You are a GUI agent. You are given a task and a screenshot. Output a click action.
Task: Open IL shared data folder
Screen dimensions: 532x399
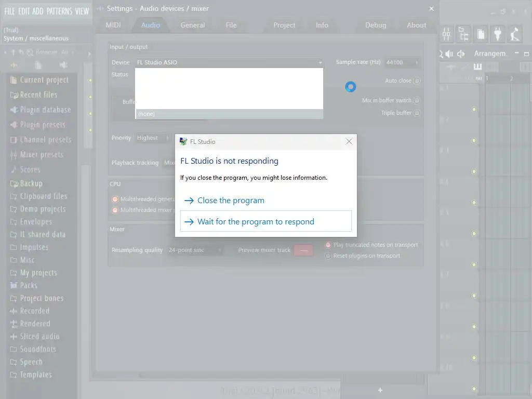pyautogui.click(x=38, y=234)
